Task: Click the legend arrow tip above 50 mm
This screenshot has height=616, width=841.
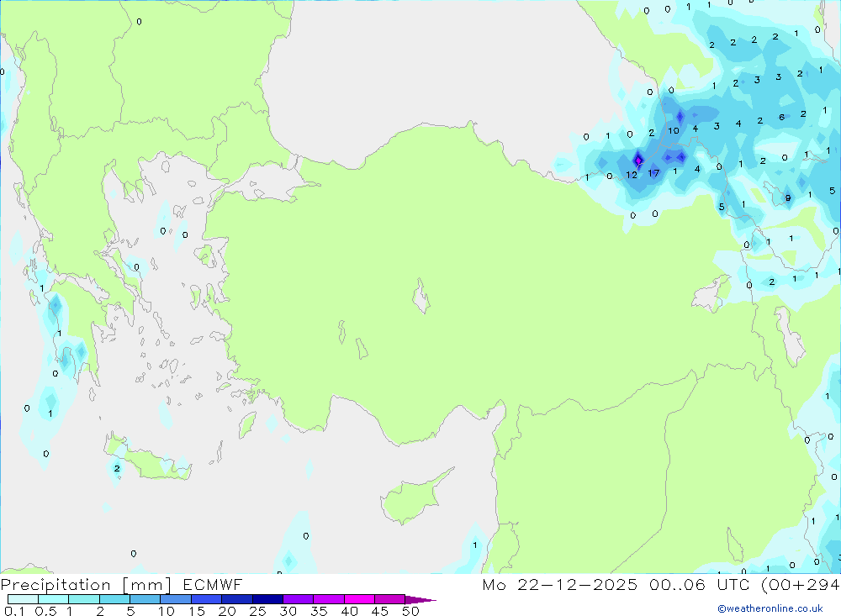Action: pos(420,600)
